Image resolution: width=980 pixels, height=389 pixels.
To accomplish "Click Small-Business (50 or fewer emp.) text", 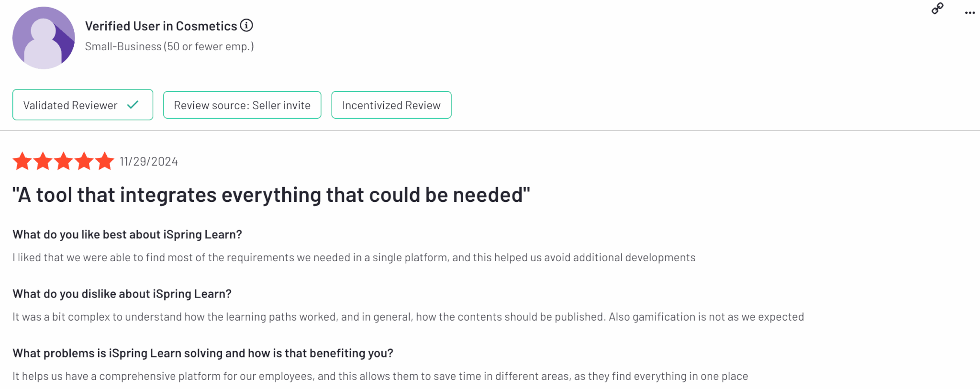I will pos(169,47).
